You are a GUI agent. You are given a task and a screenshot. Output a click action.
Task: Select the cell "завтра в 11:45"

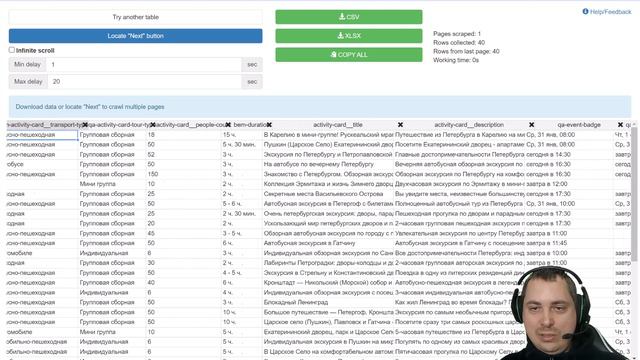coord(569,243)
